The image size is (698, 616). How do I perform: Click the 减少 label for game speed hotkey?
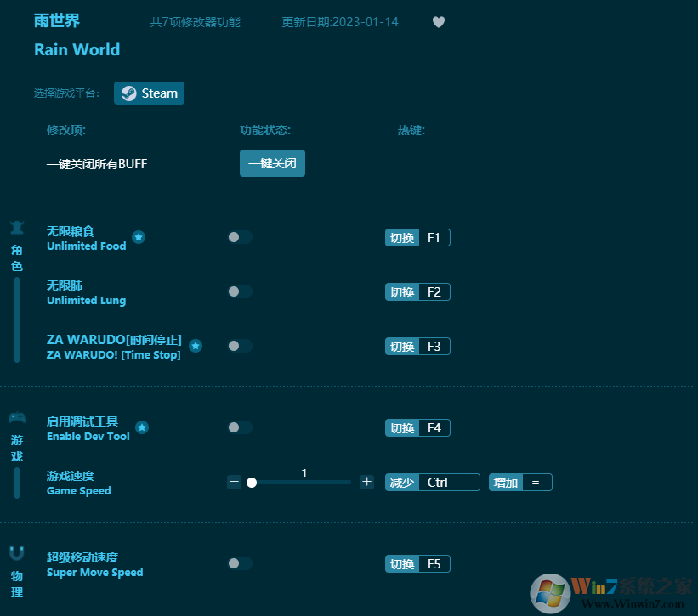402,482
